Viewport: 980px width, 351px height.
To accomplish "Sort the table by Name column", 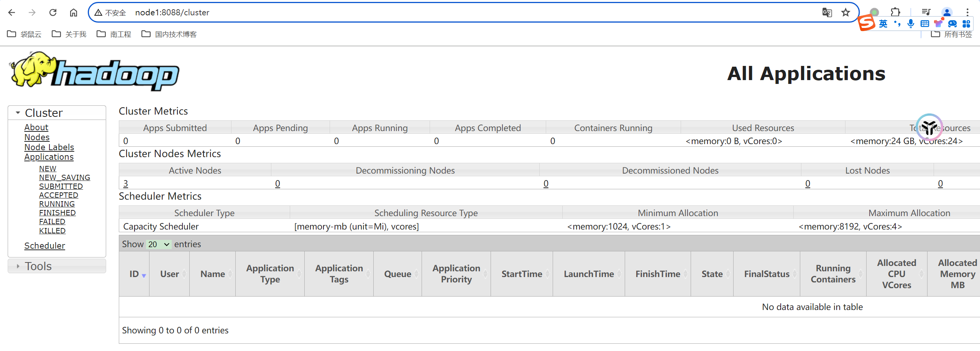I will coord(213,274).
